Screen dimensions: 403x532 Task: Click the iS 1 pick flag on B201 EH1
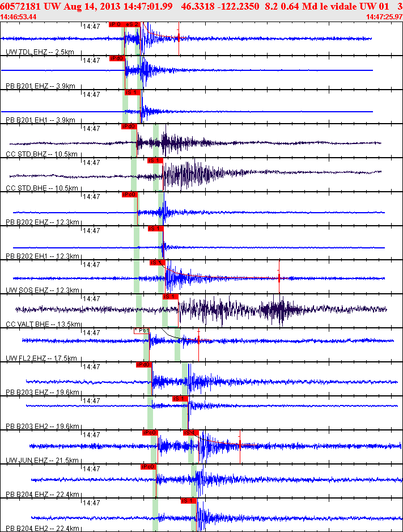coord(133,92)
